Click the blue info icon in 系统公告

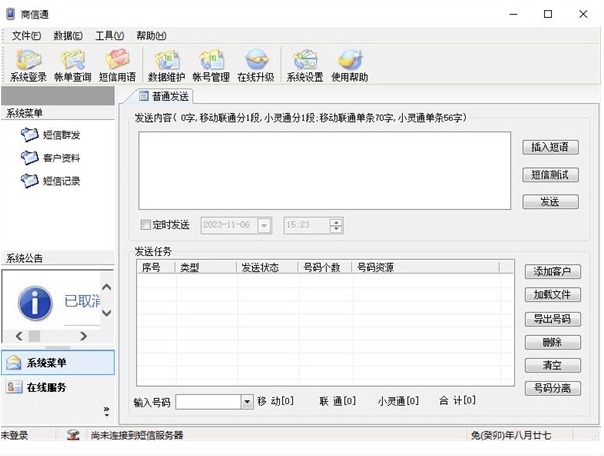[35, 303]
